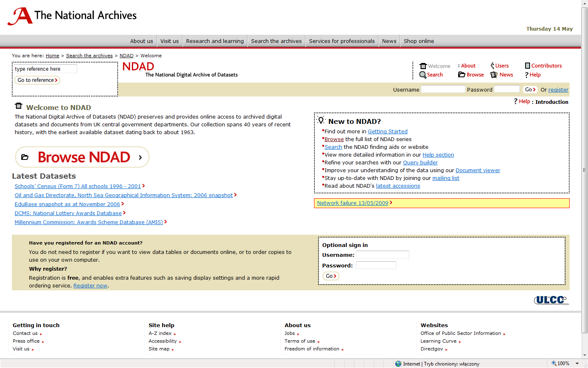Open EduBase snapshot November 2006 link
The height and width of the screenshot is (368, 588).
pos(67,204)
